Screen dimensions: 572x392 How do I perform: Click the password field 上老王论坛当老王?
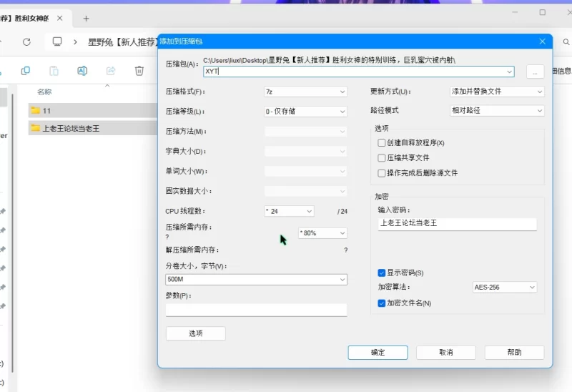point(457,224)
